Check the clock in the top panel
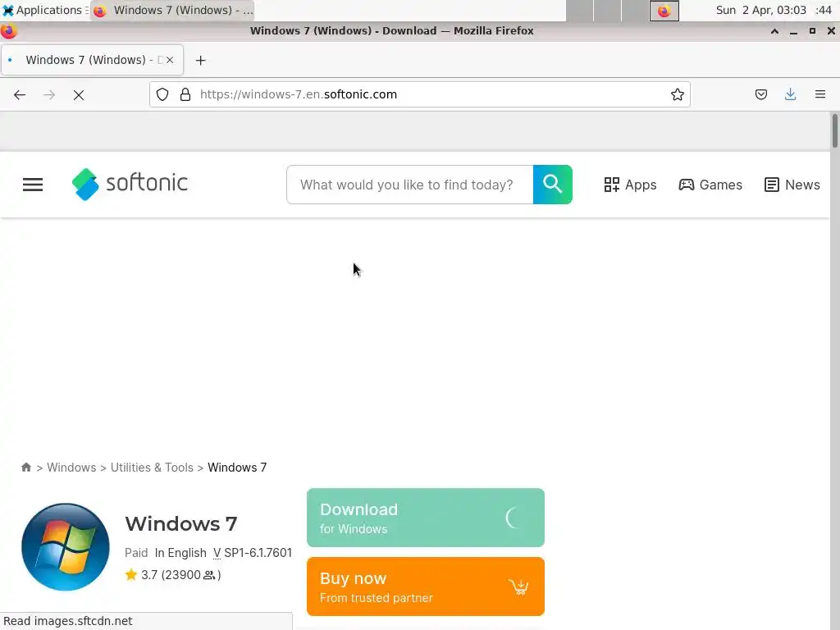 (x=773, y=10)
